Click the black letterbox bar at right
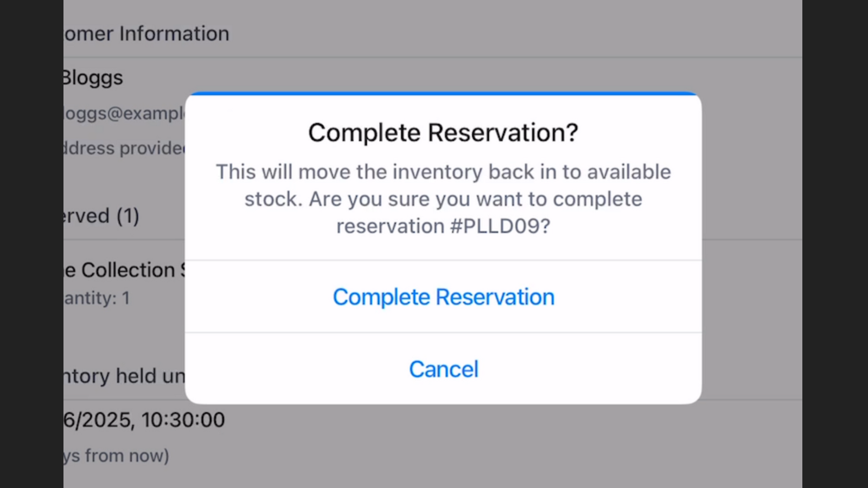 pos(835,244)
